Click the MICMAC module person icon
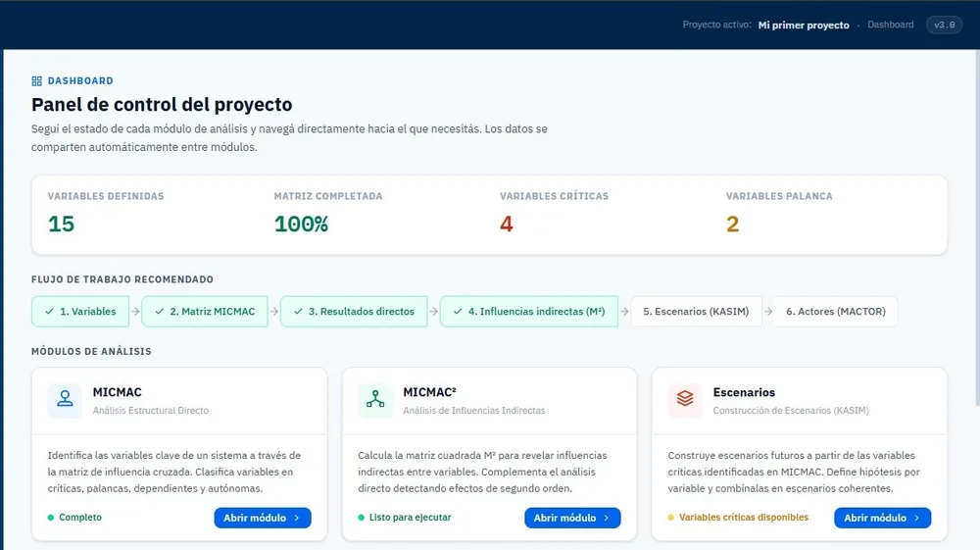Image resolution: width=980 pixels, height=550 pixels. coord(65,399)
